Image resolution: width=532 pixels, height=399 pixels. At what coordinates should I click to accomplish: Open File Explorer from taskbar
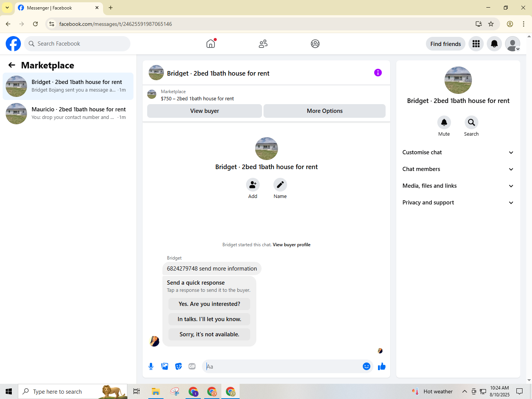[x=156, y=391]
